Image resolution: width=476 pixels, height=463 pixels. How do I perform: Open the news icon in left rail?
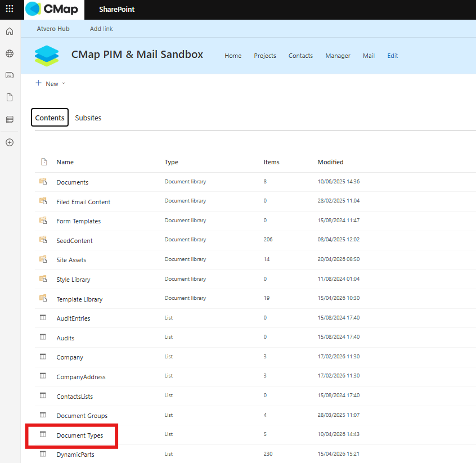pyautogui.click(x=10, y=75)
